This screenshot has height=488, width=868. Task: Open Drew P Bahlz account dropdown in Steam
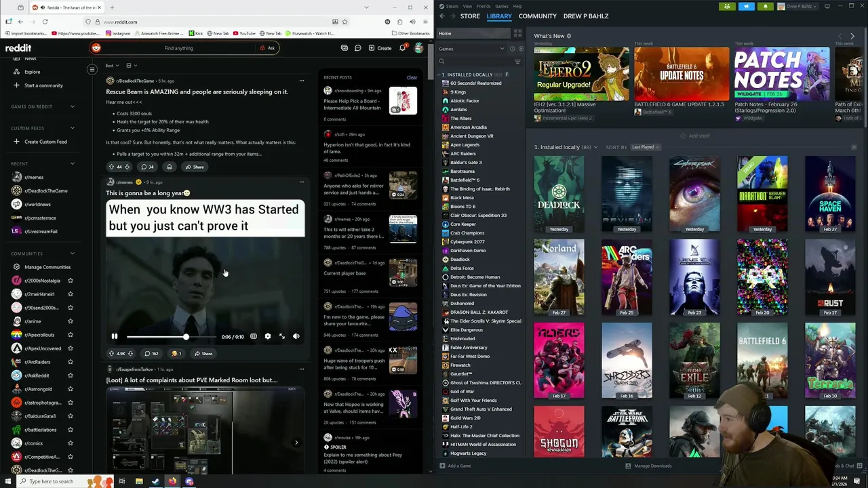click(800, 6)
